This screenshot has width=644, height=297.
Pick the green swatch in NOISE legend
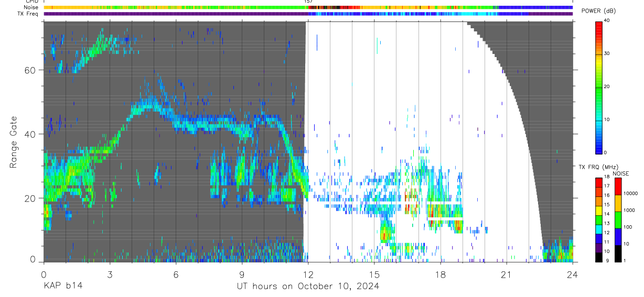pos(618,220)
